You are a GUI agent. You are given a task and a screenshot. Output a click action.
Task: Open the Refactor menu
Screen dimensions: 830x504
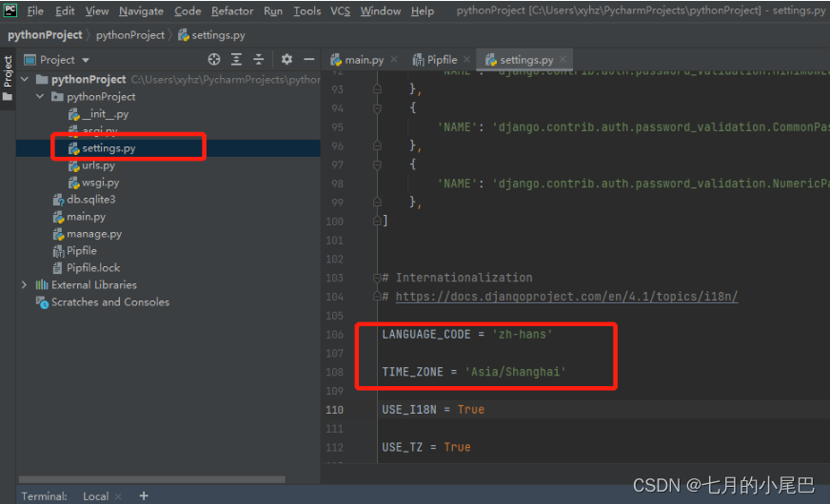click(232, 10)
